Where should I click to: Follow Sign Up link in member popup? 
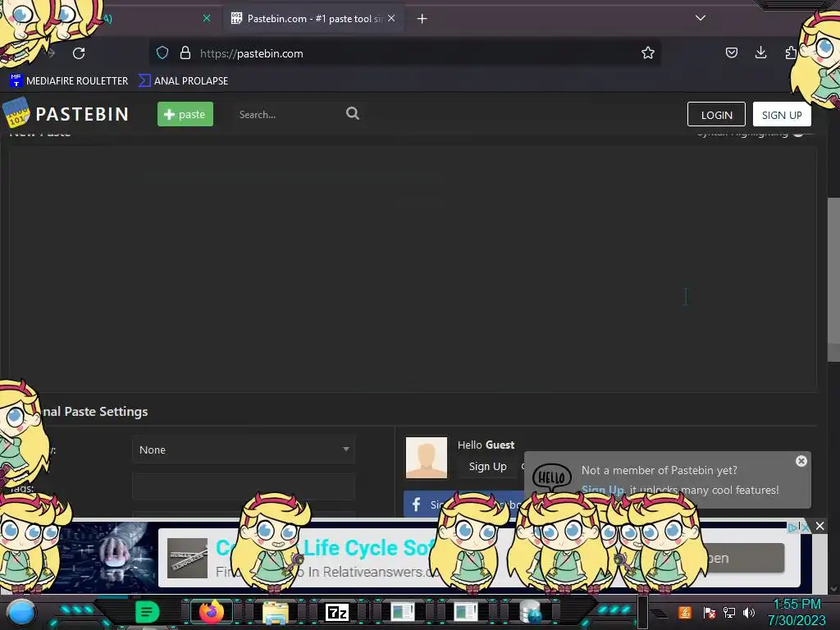(603, 490)
